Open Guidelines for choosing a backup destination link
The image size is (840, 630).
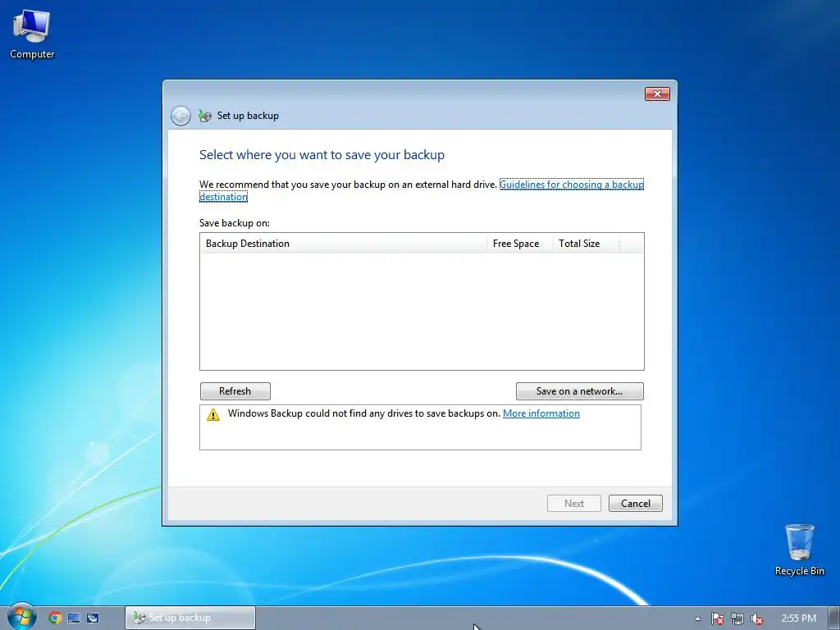[572, 185]
